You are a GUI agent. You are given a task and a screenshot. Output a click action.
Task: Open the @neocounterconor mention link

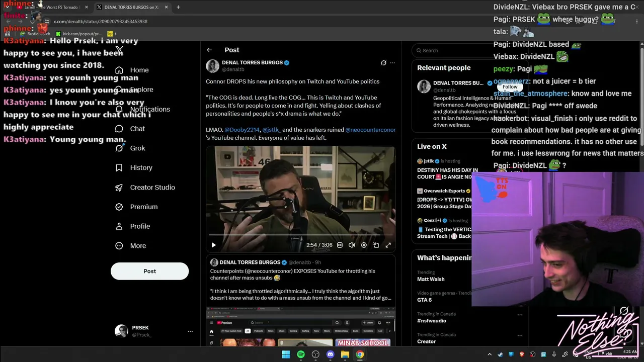(x=370, y=130)
